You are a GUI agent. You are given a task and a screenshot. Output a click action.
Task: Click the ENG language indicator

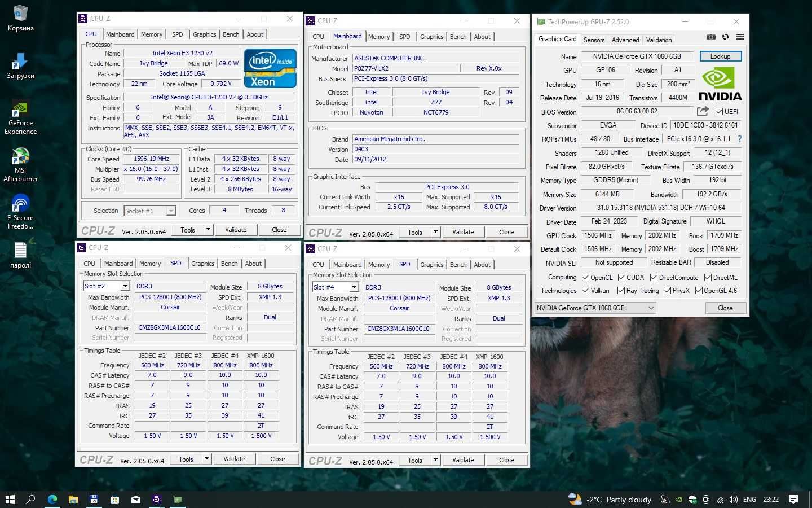749,500
